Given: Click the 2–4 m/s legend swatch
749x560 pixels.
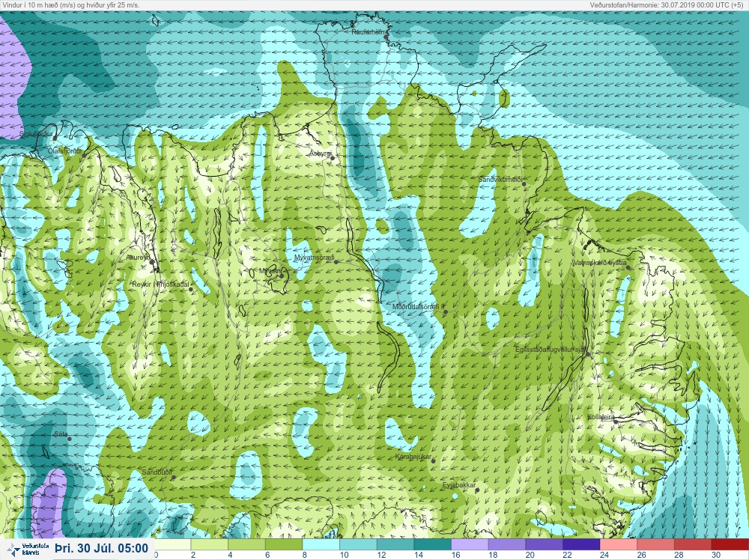Looking at the screenshot, I should (210, 544).
